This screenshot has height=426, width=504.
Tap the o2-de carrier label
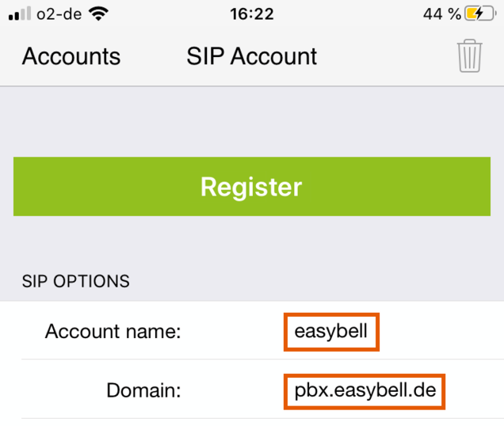[x=58, y=13]
